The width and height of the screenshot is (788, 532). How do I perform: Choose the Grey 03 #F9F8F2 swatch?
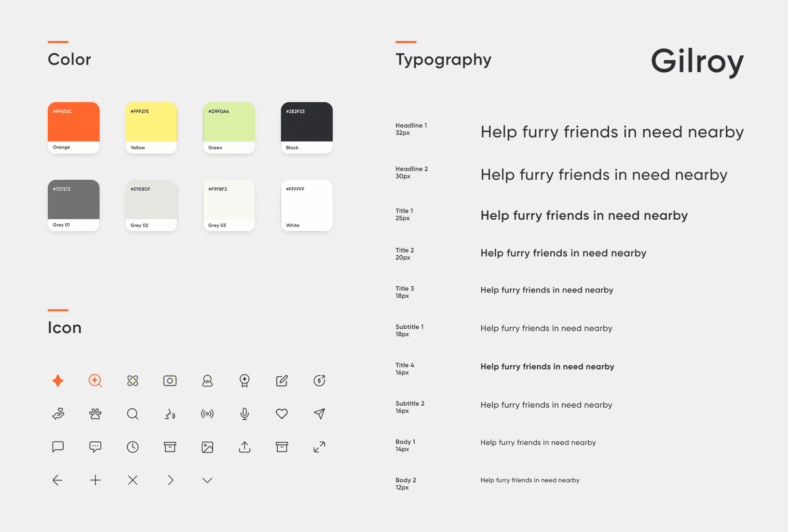point(229,206)
